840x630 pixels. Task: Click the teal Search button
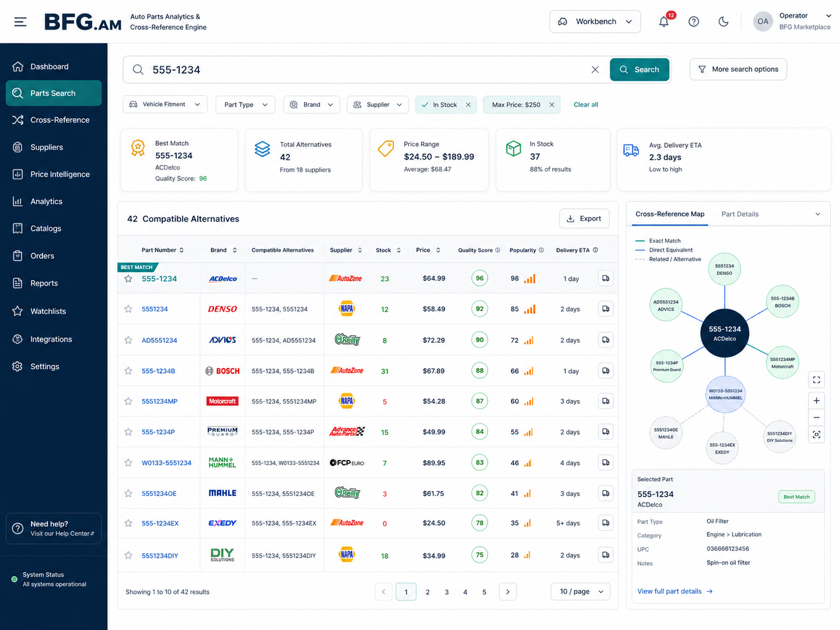(x=639, y=70)
